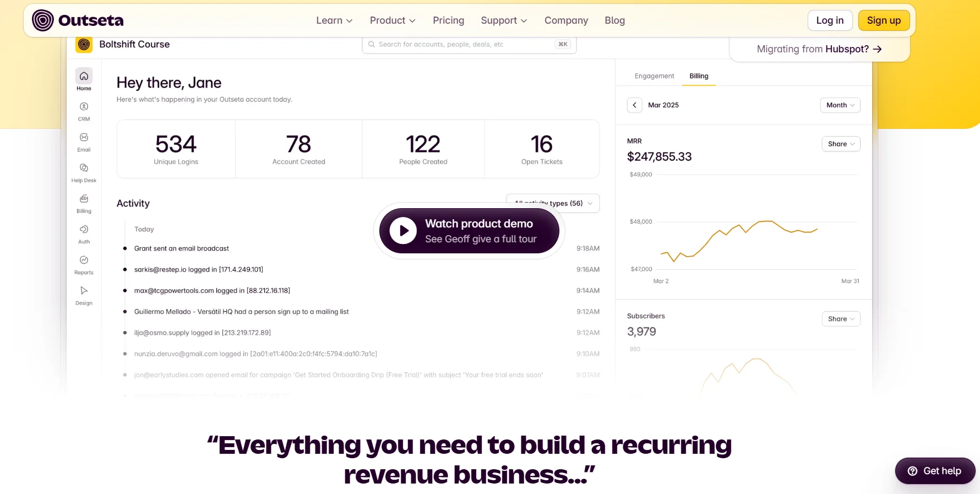Screen dimensions: 980x494
Task: Select the Auth sidebar icon
Action: (84, 230)
